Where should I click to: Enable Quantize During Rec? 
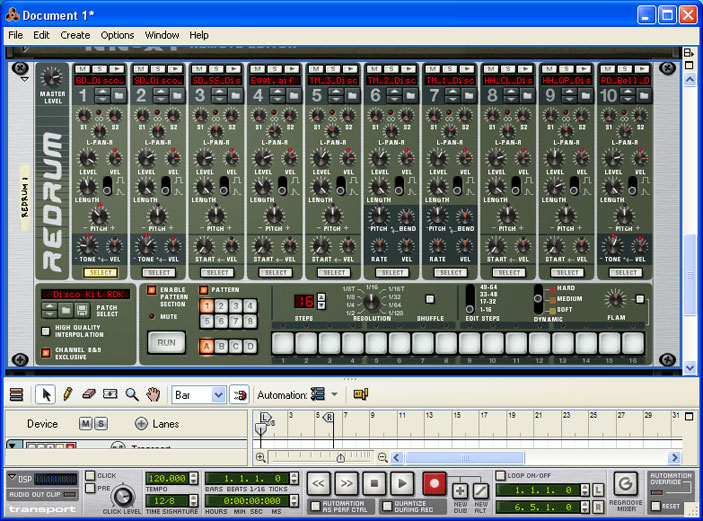[386, 507]
